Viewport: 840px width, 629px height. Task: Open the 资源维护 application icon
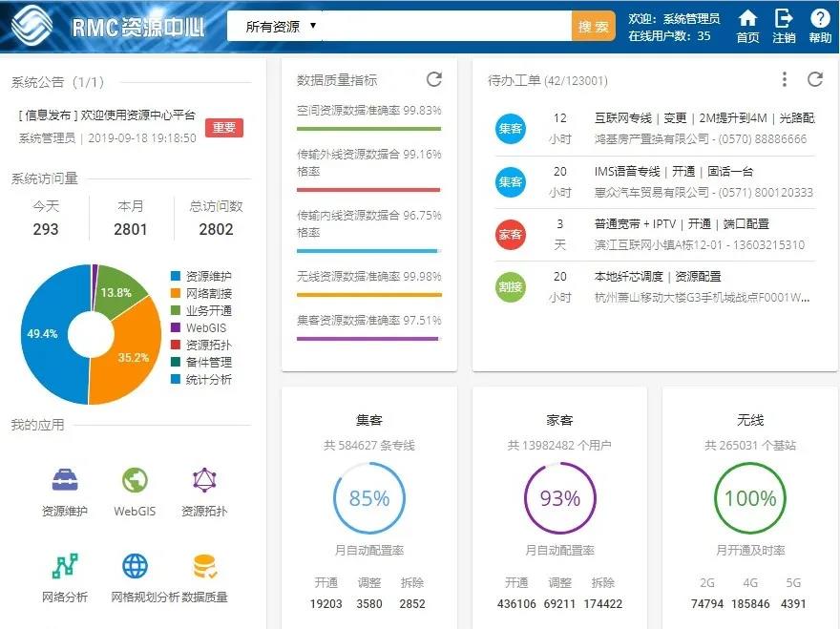point(64,480)
